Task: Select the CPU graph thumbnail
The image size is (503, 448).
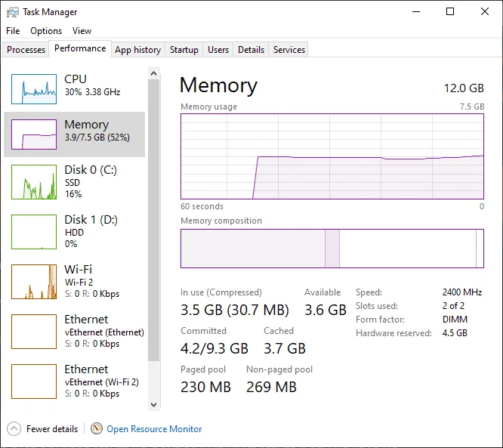Action: (x=34, y=89)
